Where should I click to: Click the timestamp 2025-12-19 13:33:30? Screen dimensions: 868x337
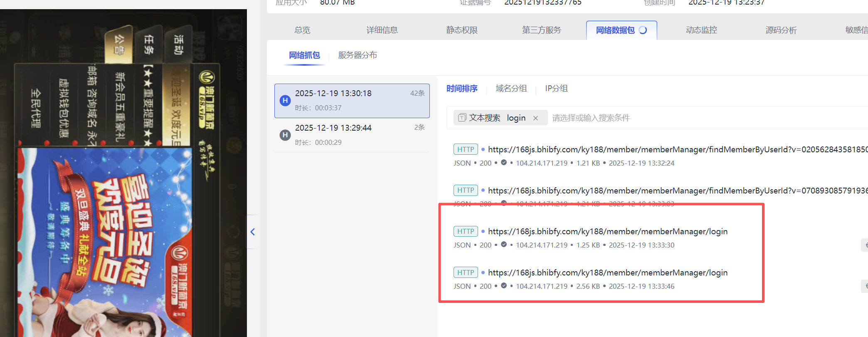tap(641, 245)
